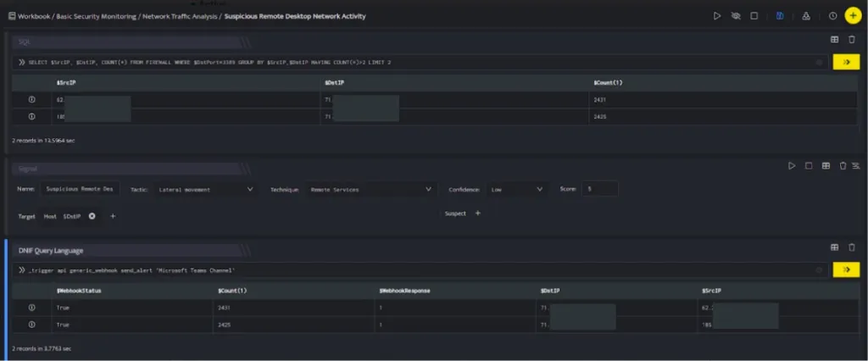Screen dimensions: 868x361
Task: Open the Tactic dropdown showing Lateral movement
Action: click(205, 189)
